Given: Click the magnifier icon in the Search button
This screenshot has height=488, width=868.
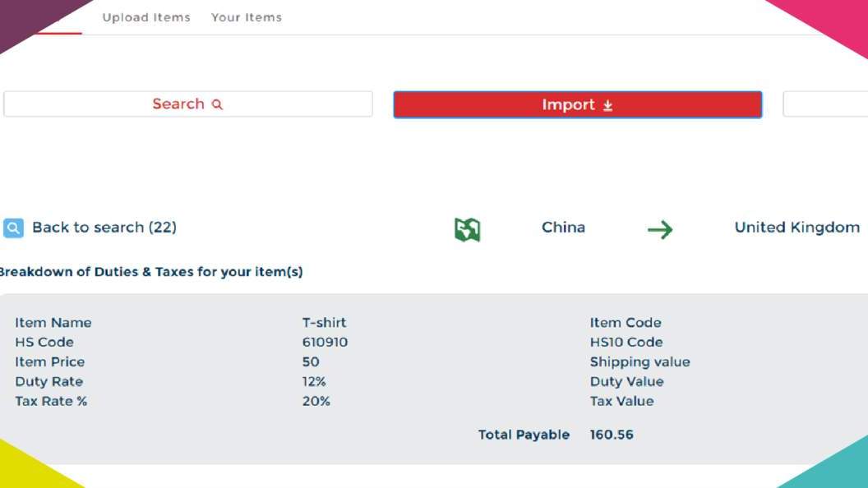Looking at the screenshot, I should click(x=217, y=104).
